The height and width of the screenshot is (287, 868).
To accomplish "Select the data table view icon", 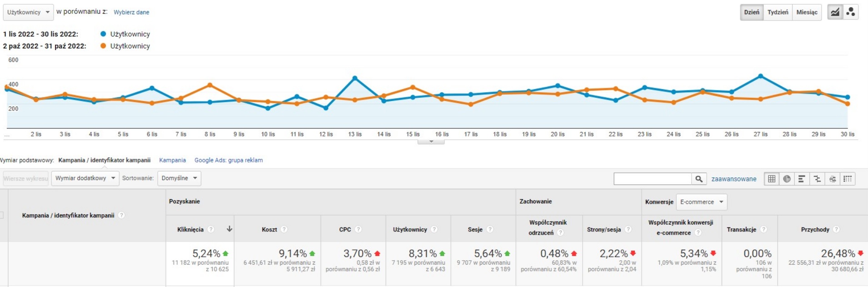I will coord(772,179).
